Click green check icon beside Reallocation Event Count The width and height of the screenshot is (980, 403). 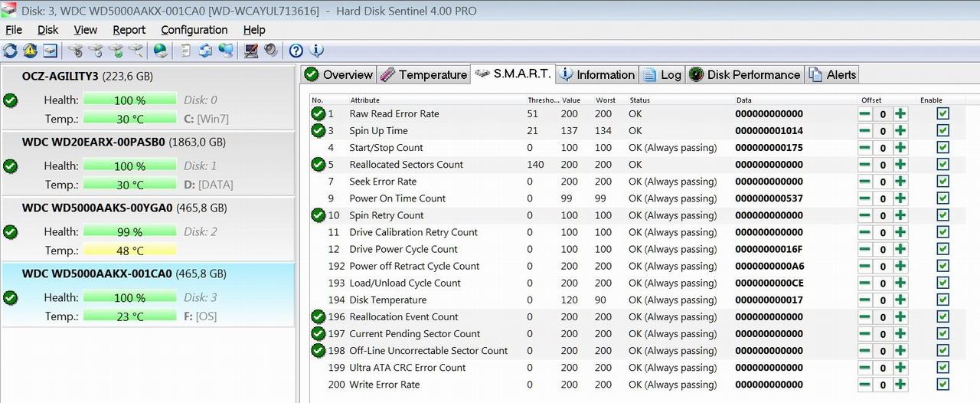click(x=318, y=316)
